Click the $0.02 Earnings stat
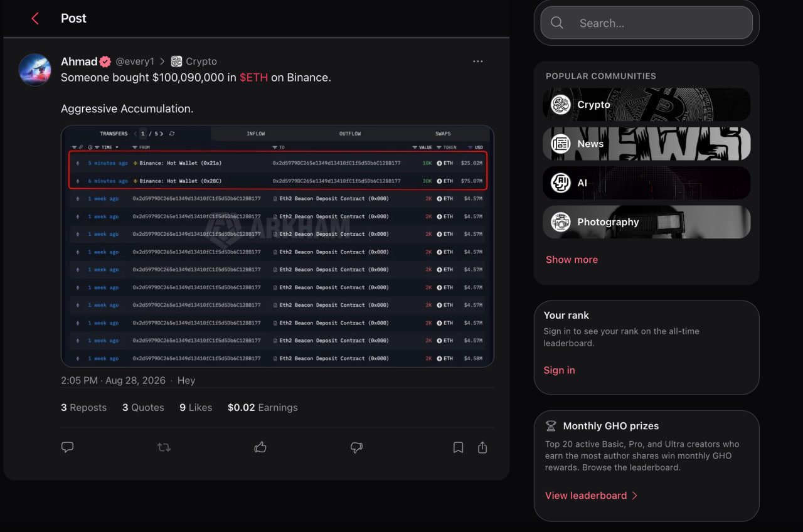This screenshot has height=532, width=803. pyautogui.click(x=262, y=407)
